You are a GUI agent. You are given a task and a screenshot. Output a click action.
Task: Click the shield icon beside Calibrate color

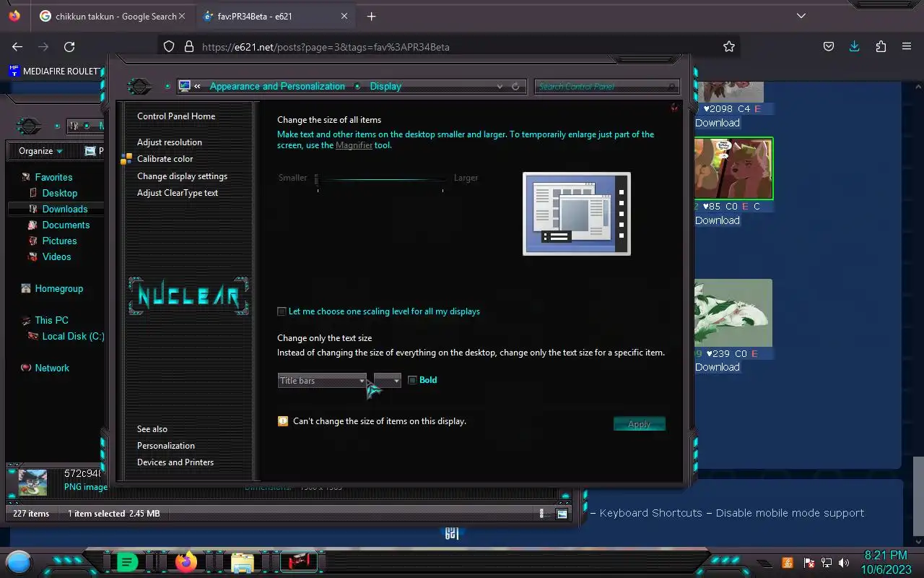click(x=126, y=159)
